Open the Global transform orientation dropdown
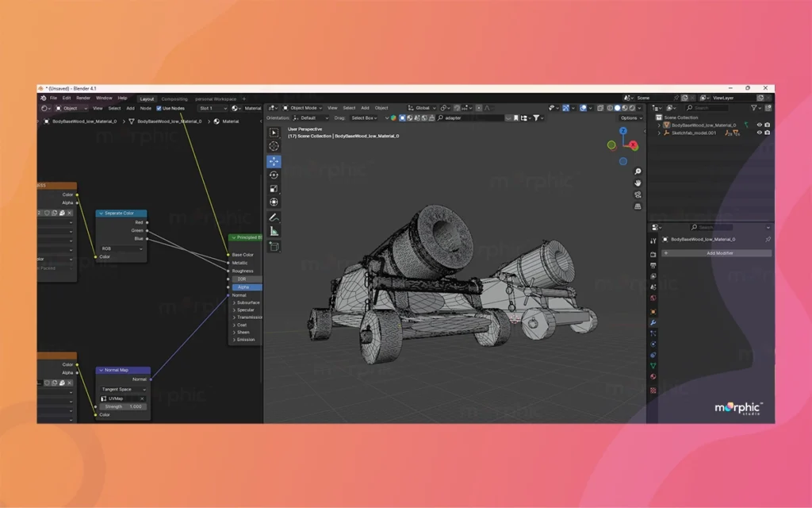812x508 pixels. 422,108
